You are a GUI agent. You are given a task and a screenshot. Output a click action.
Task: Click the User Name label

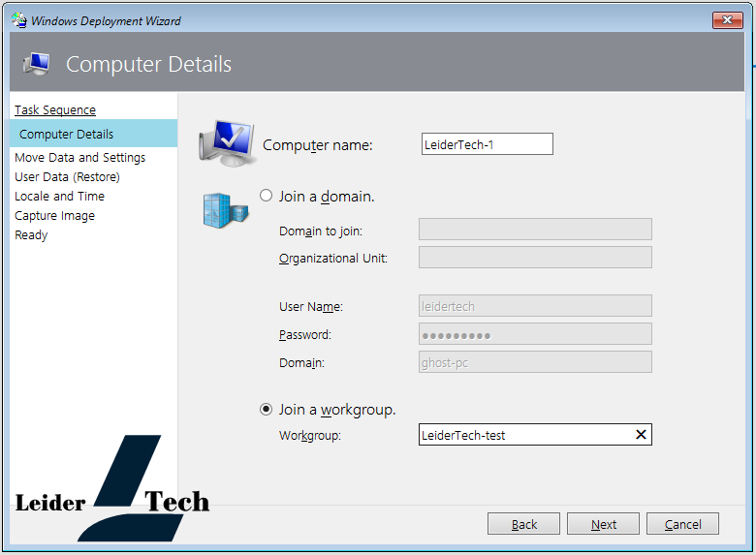(311, 307)
